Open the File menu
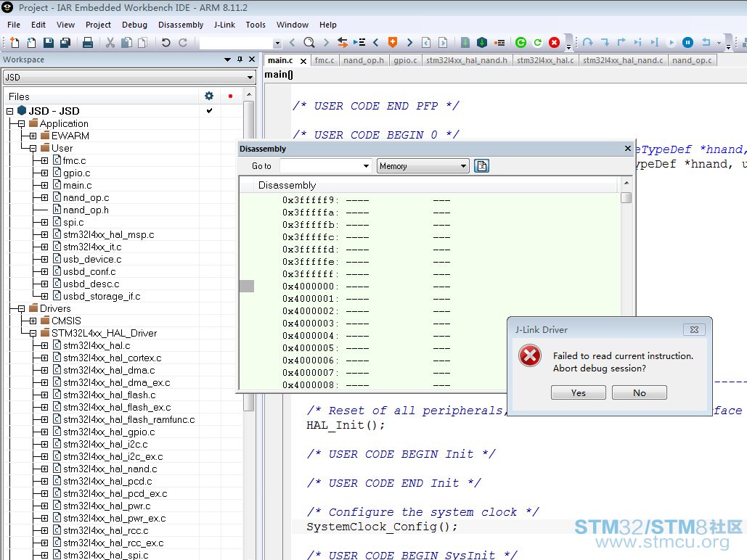This screenshot has width=747, height=560. point(14,25)
